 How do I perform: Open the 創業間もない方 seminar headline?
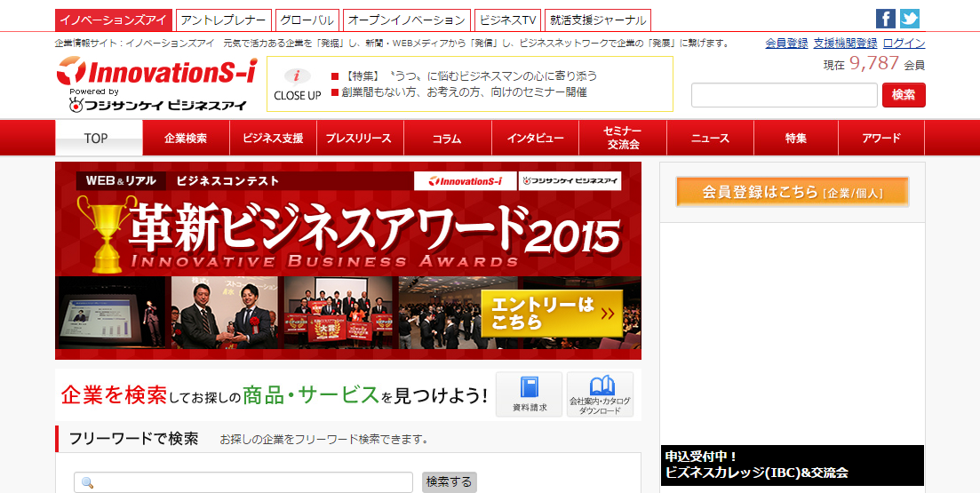click(x=464, y=92)
